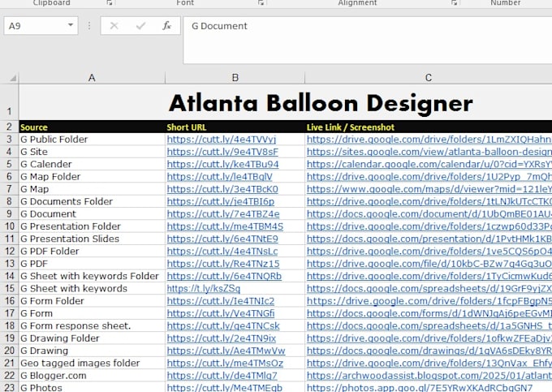Open the google.com/maps viewer link

[429, 189]
